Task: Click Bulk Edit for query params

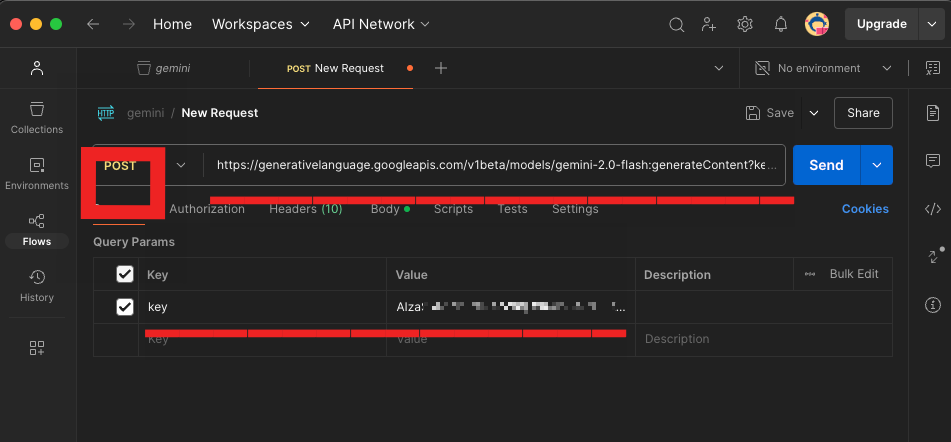Action: tap(854, 274)
